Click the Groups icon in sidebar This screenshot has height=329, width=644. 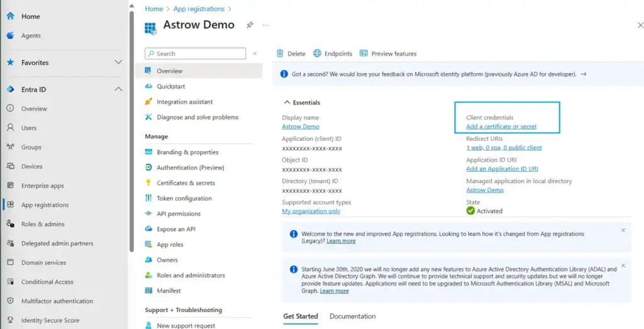tap(11, 147)
